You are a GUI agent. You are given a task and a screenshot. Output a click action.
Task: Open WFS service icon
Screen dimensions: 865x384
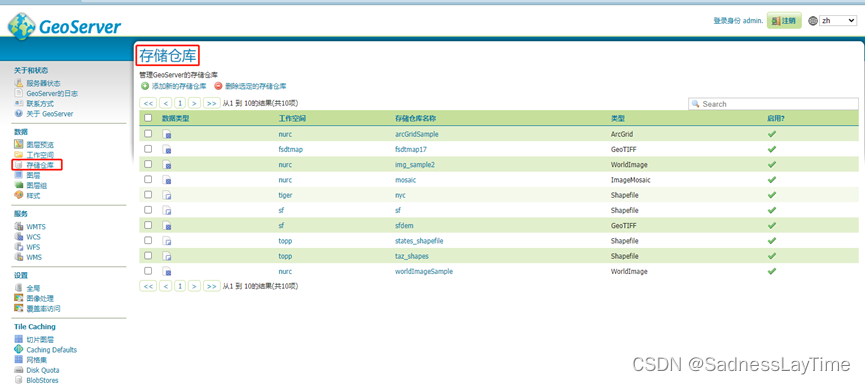(18, 247)
